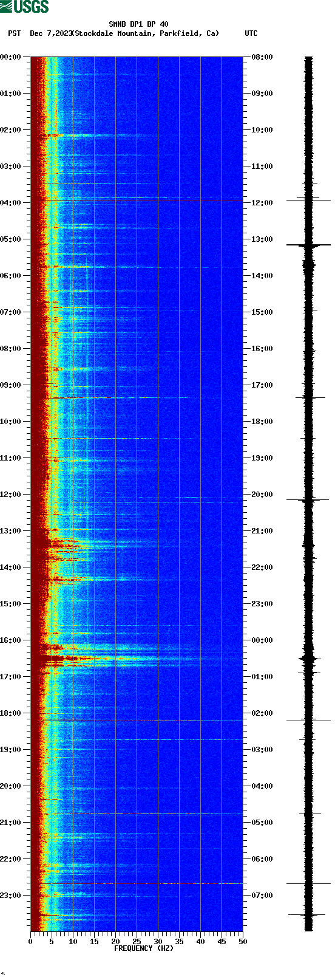Click the 09:00 label on the PST axis
The width and height of the screenshot is (335, 980).
tap(11, 385)
